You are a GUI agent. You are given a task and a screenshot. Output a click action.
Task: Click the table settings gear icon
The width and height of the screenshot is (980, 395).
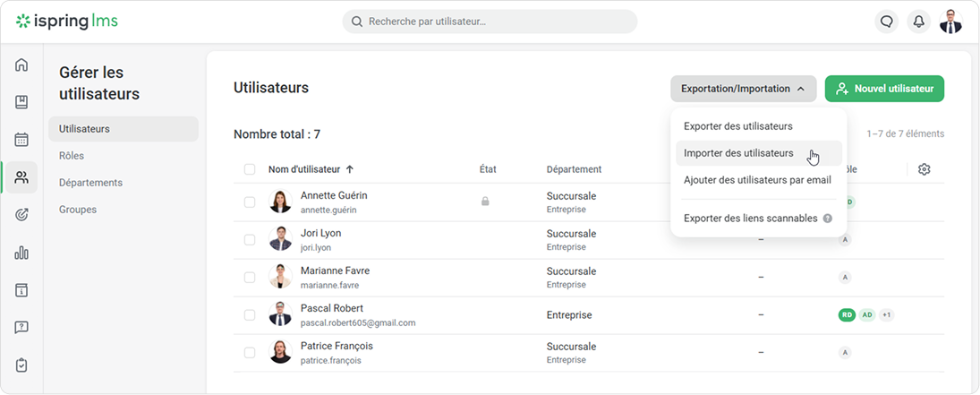[925, 169]
